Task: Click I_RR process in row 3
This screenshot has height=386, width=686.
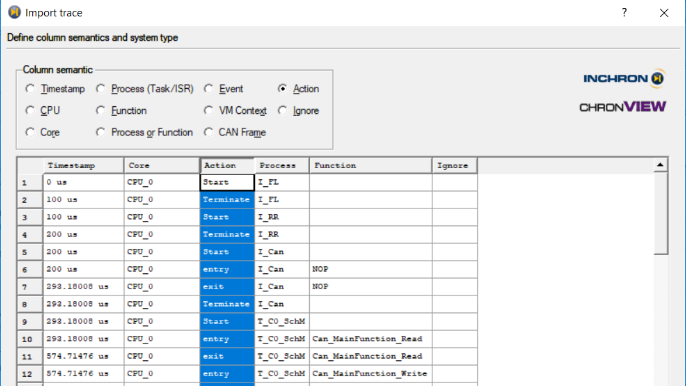Action: [x=282, y=217]
